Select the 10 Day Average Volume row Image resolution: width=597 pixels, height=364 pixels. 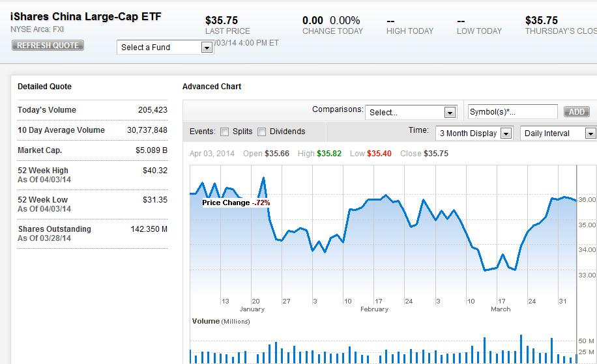tap(92, 130)
